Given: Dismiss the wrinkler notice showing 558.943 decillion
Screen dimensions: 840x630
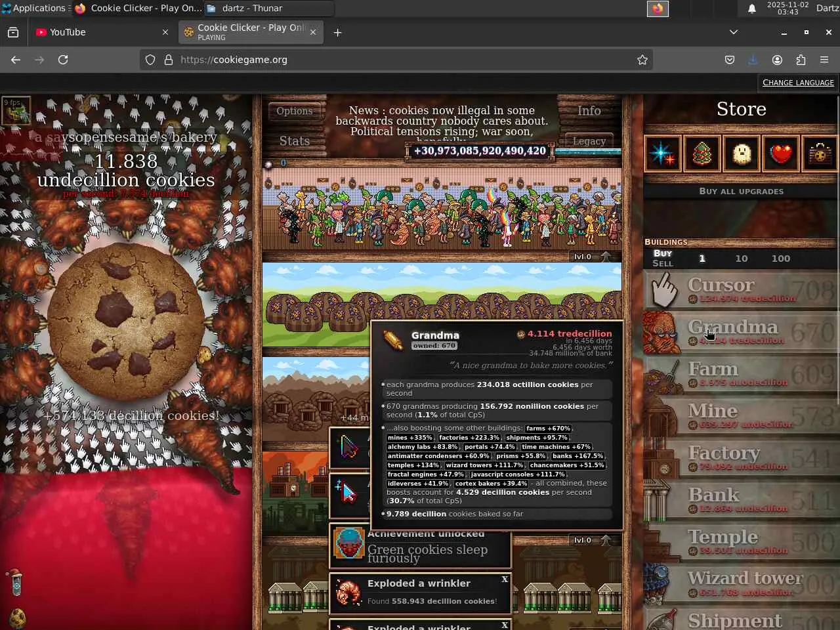Looking at the screenshot, I should [505, 579].
